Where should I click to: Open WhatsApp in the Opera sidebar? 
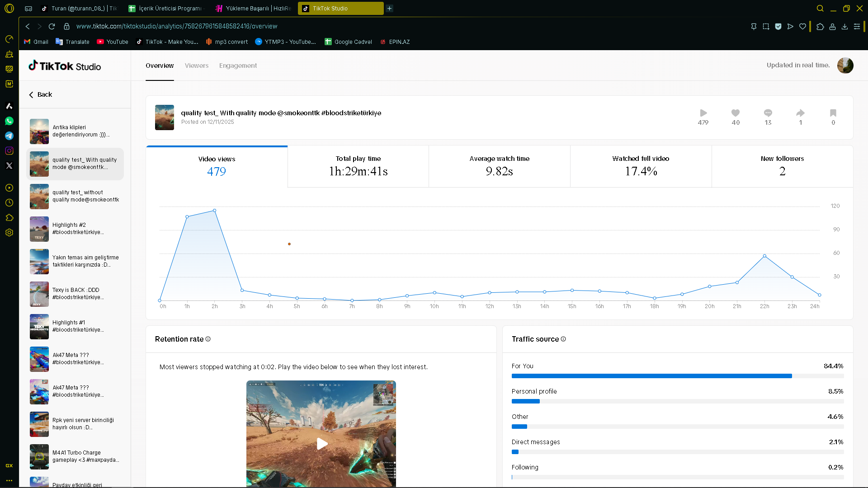(9, 121)
